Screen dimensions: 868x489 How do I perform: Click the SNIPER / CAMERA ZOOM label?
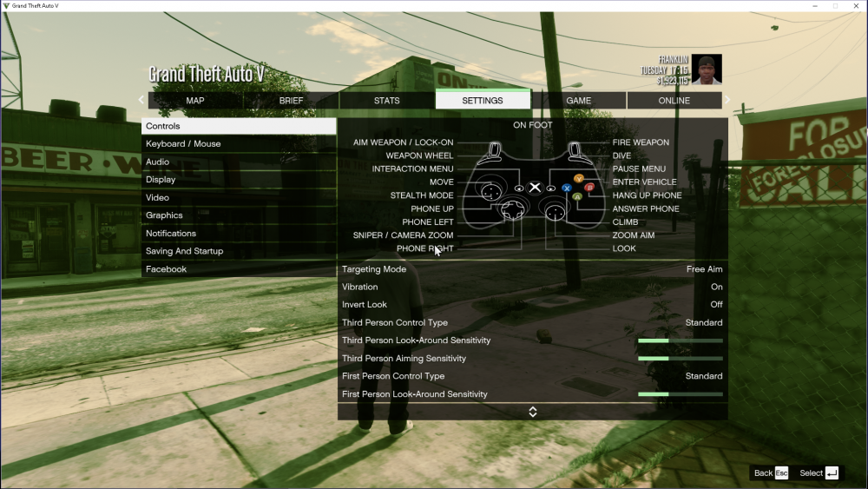click(x=403, y=235)
